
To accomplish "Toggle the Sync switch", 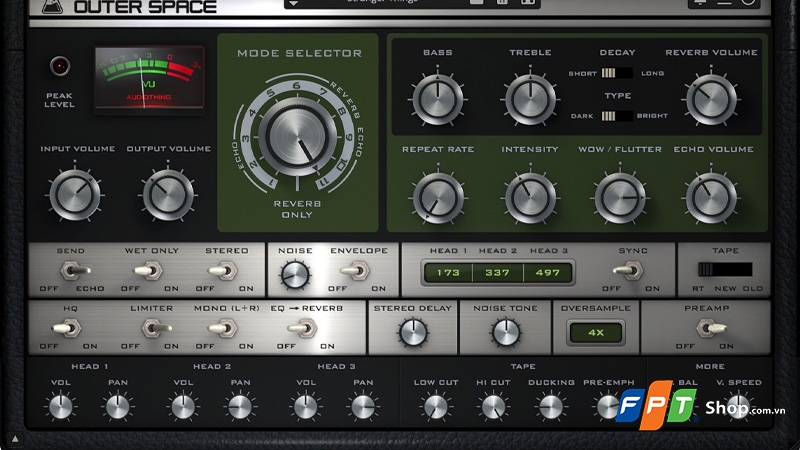I will pyautogui.click(x=629, y=271).
